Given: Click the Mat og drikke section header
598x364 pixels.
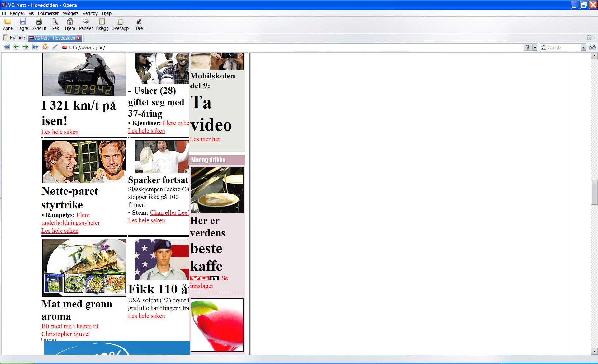Looking at the screenshot, I should point(217,160).
